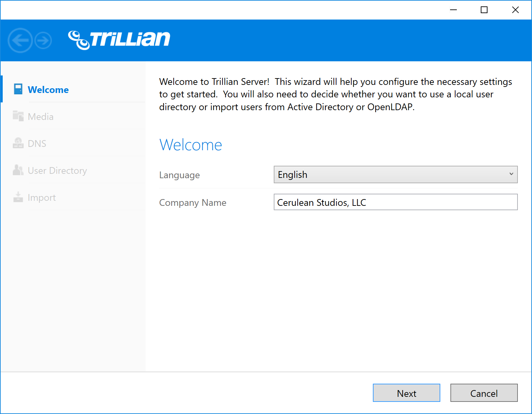The width and height of the screenshot is (532, 414).
Task: Click the forward arrow navigation icon
Action: (43, 40)
